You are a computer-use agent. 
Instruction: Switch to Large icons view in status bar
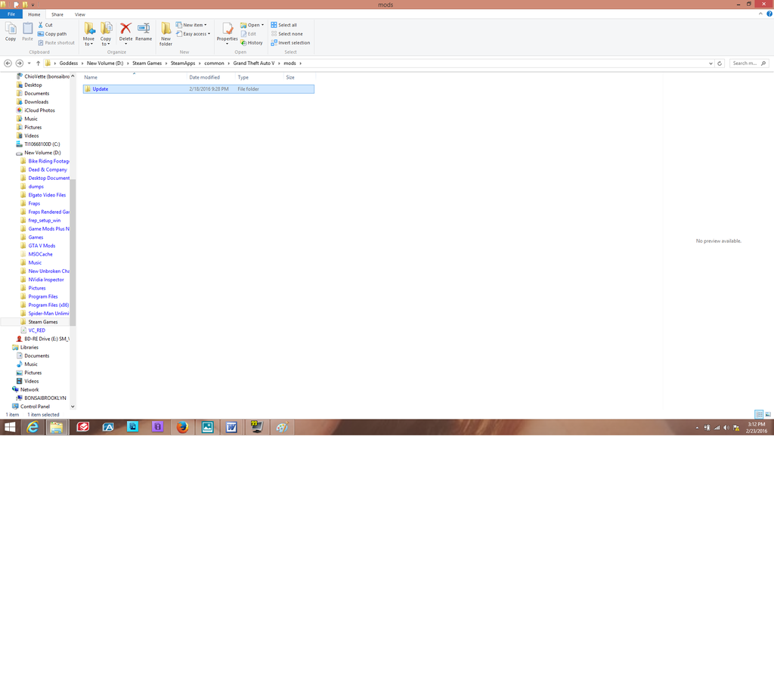(768, 414)
